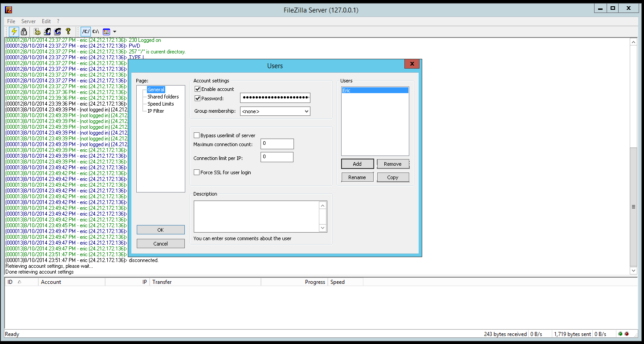This screenshot has width=644, height=344.
Task: Click the yellow question mark help icon
Action: [68, 32]
